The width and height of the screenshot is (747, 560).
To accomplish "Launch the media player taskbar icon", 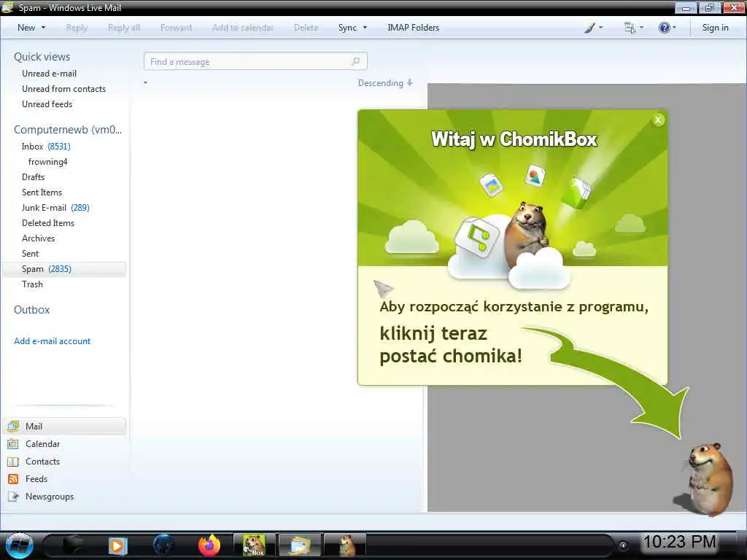I will 117,545.
